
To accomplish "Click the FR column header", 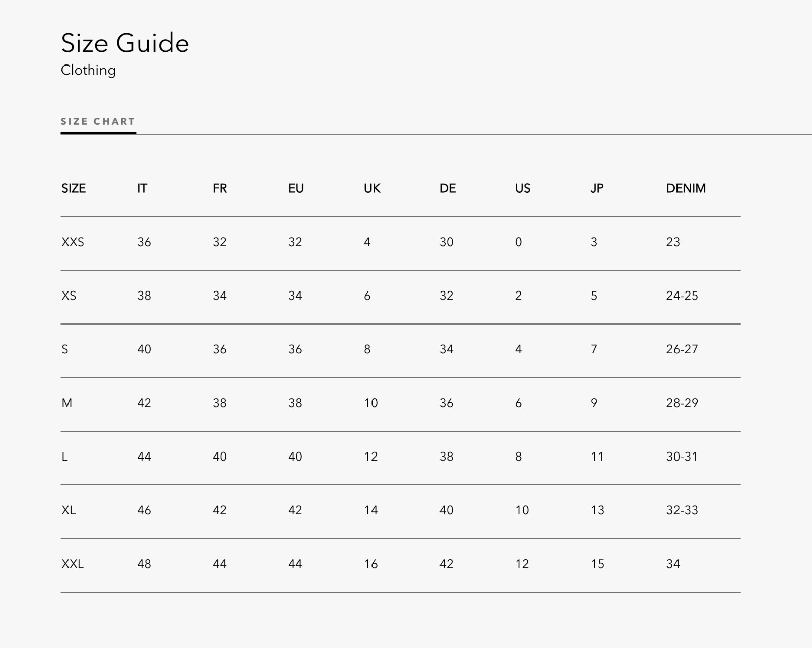I will click(x=220, y=188).
